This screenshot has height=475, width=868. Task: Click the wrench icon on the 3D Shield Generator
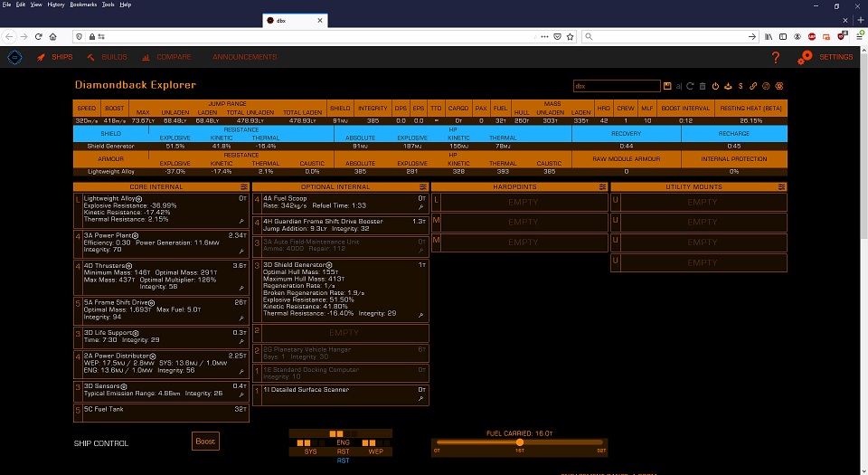(x=420, y=315)
